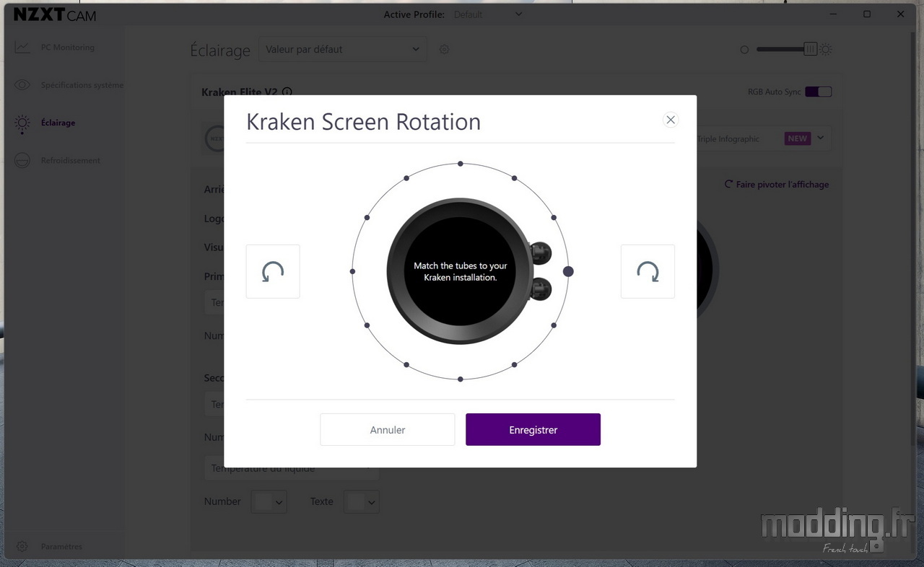
Task: Click the NZXT CAM logo
Action: point(55,14)
